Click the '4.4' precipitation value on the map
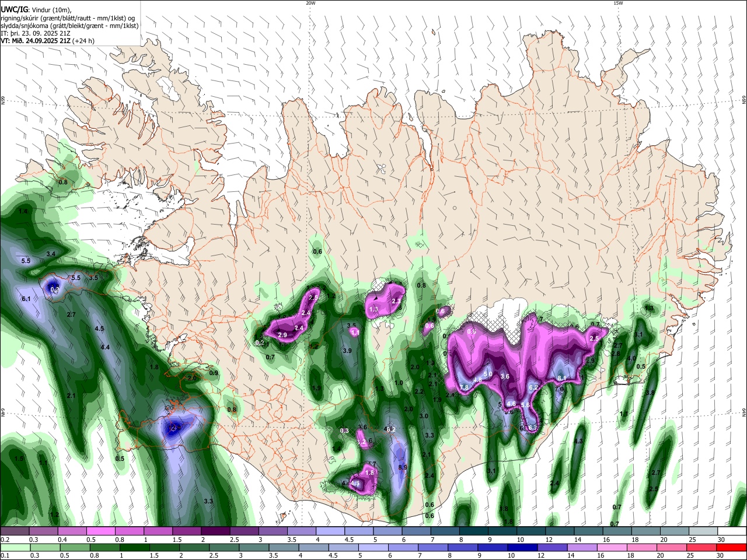The height and width of the screenshot is (560, 747). pyautogui.click(x=105, y=347)
